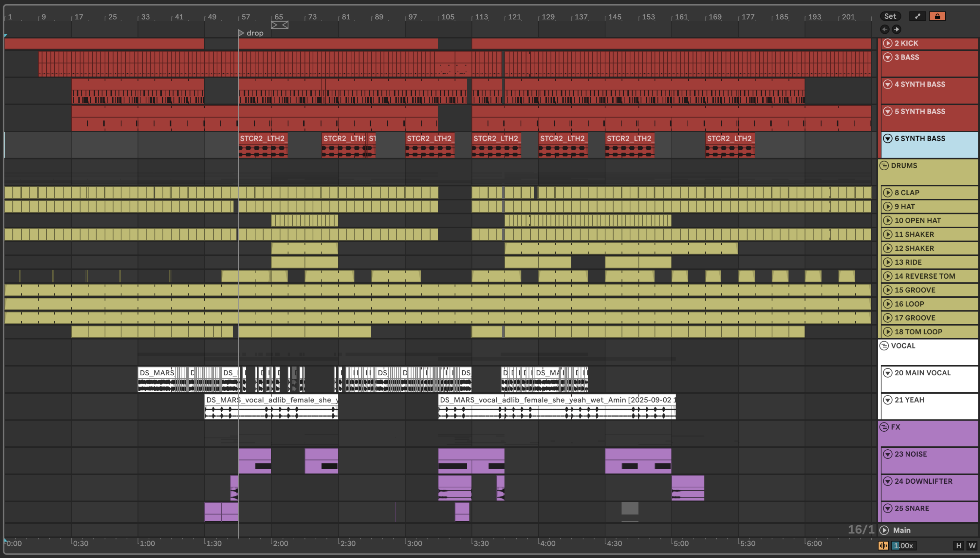This screenshot has width=980, height=558.
Task: Fold the 5 SYNTH BASS track
Action: [887, 112]
